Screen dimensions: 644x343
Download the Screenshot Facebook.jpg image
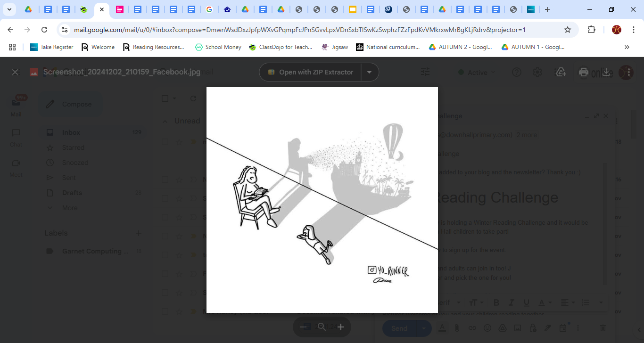point(606,72)
